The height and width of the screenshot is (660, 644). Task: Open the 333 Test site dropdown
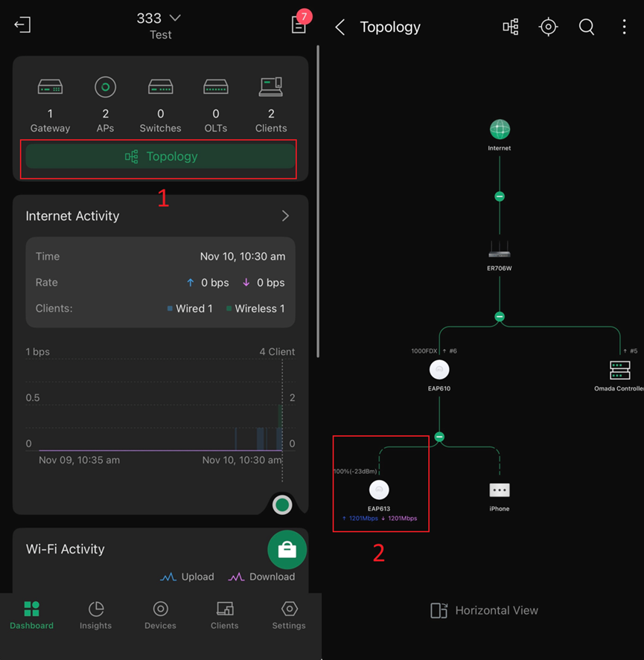(160, 18)
